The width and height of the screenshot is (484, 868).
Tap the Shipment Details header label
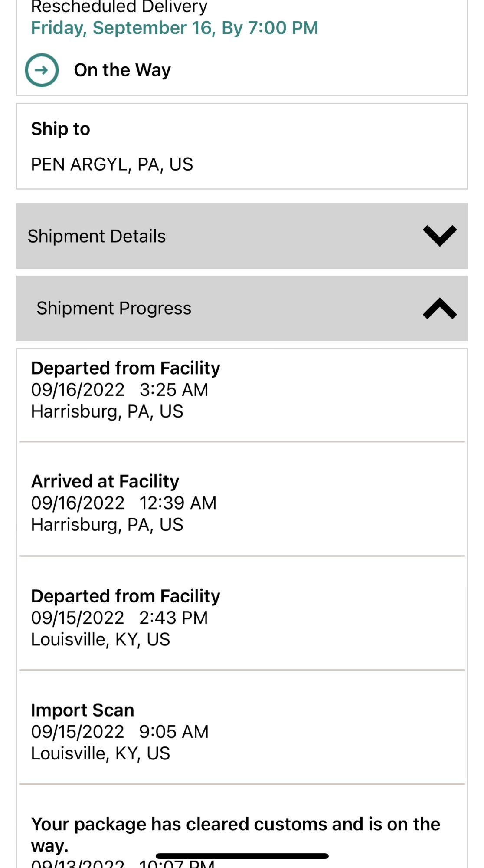click(x=96, y=236)
